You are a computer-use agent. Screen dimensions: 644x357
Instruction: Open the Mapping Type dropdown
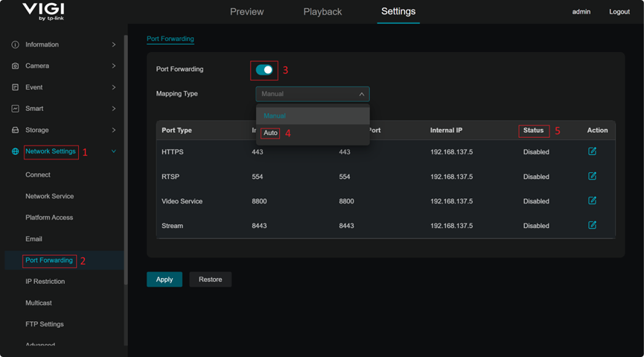tap(313, 94)
